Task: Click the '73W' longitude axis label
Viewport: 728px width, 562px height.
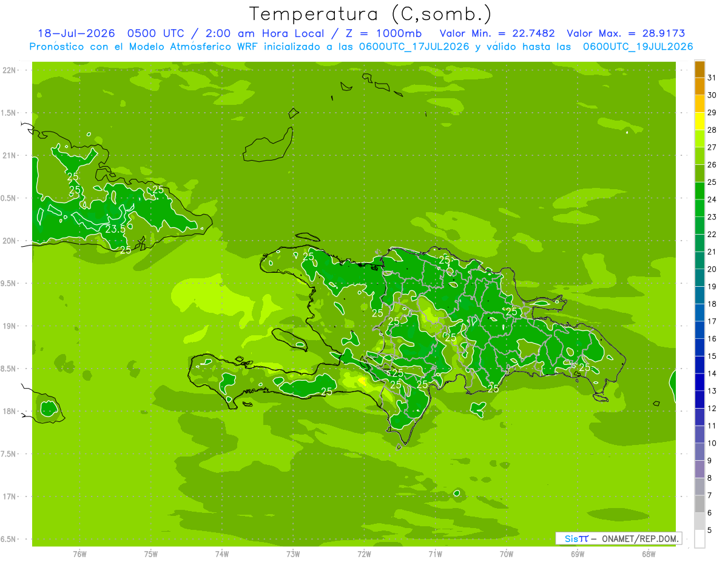Action: point(293,554)
